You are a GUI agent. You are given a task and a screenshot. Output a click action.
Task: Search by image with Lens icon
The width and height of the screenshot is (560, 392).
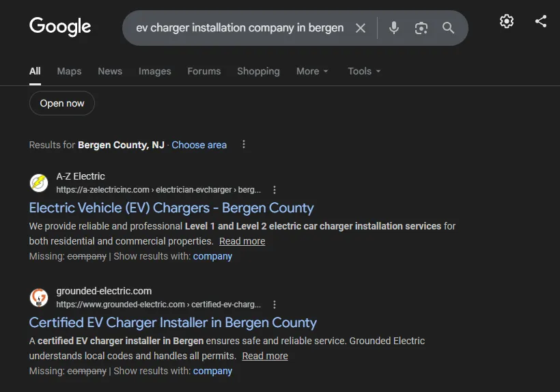pyautogui.click(x=421, y=28)
